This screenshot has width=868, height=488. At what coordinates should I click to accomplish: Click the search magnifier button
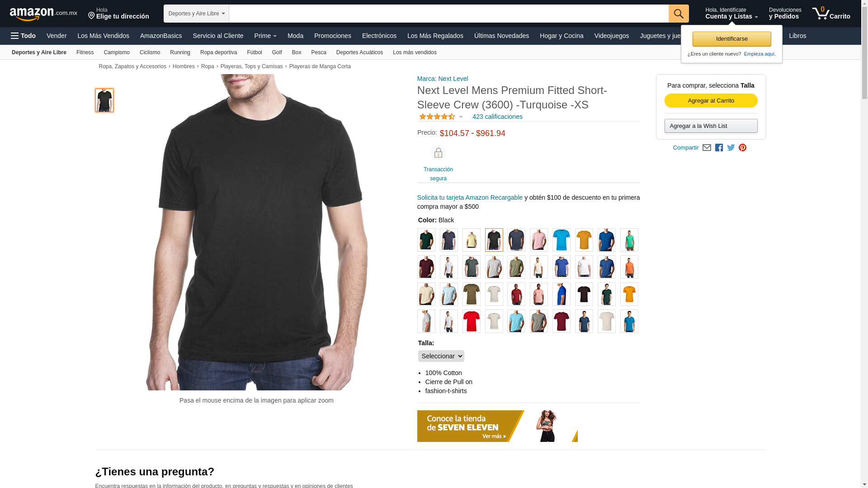click(679, 14)
